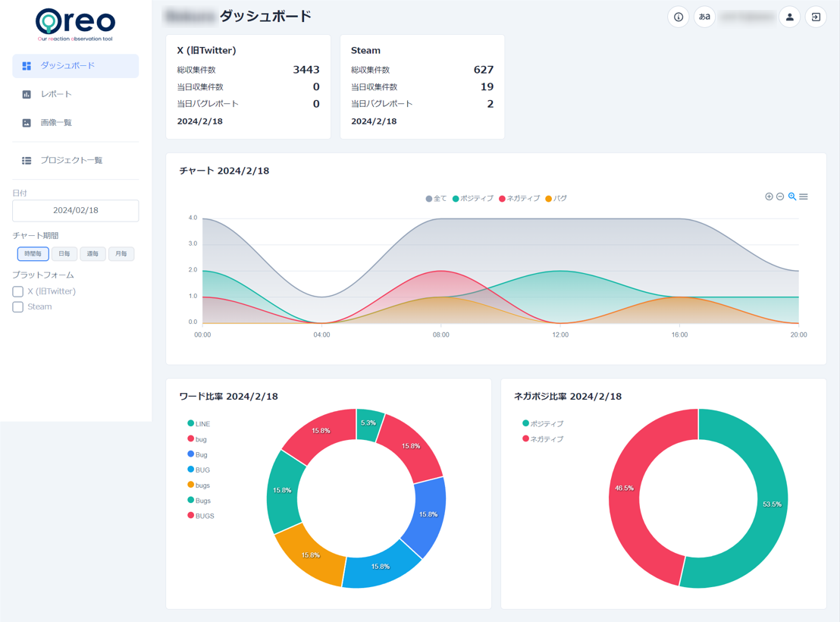Open プロジェクト一覧 in the sidebar
The width and height of the screenshot is (840, 622).
point(71,161)
